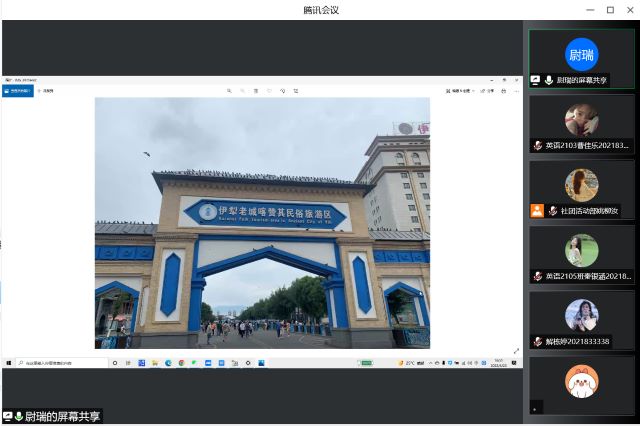Click green microphone icon in bottom-left 尉瑞的屏幕共享 label

tap(18, 417)
